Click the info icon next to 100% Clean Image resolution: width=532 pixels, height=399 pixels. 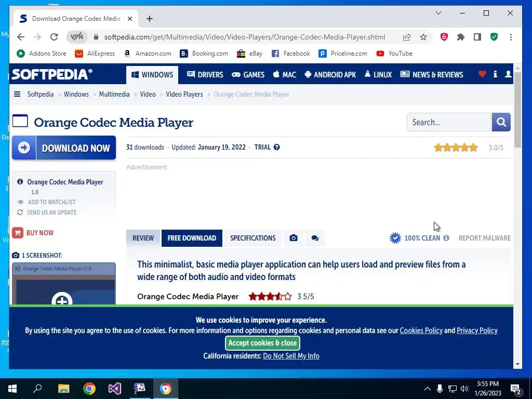pos(446,238)
